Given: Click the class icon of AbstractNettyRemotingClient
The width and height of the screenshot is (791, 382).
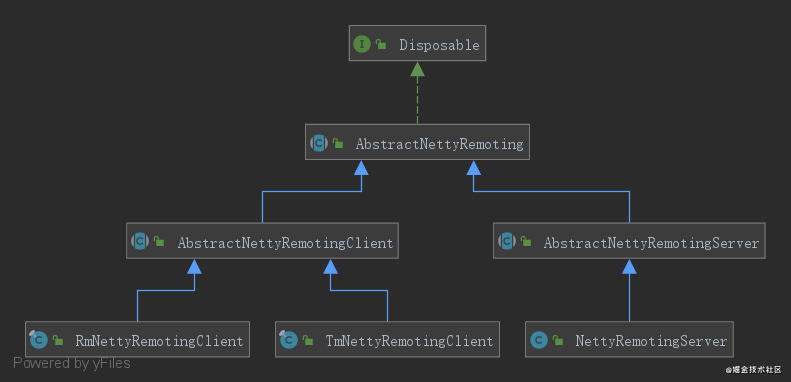Looking at the screenshot, I should [140, 241].
